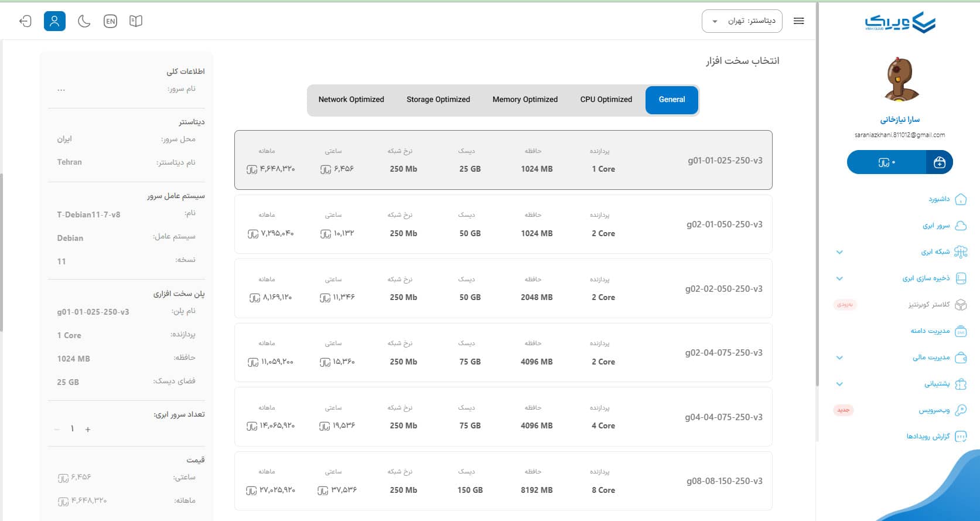Increase cloud server count with plus
The height and width of the screenshot is (521, 980).
click(88, 430)
